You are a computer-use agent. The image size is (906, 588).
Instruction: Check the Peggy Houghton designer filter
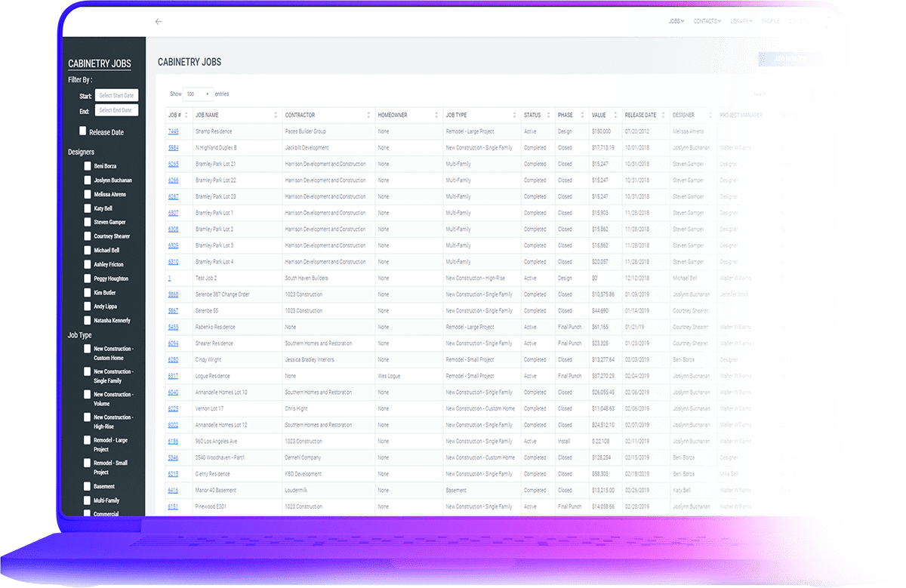pyautogui.click(x=88, y=279)
